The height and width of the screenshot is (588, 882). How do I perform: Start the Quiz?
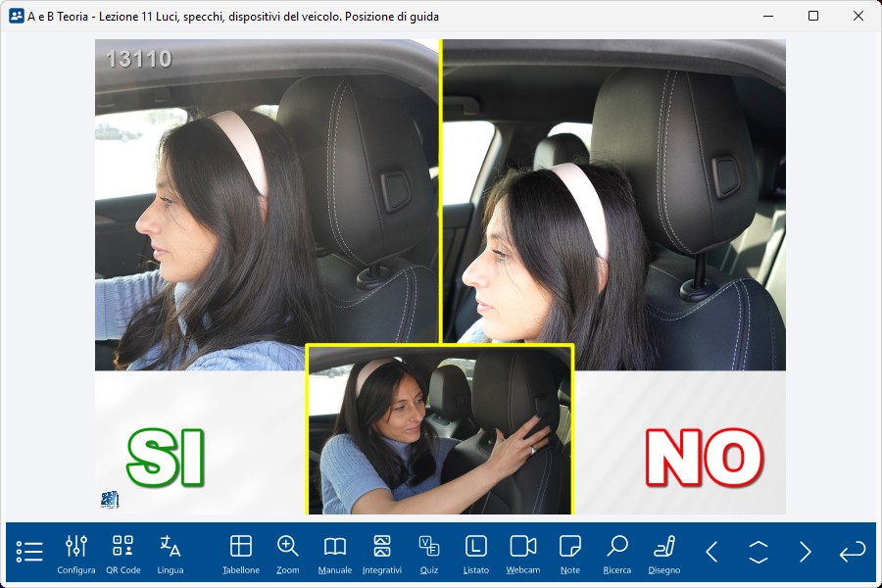click(429, 554)
